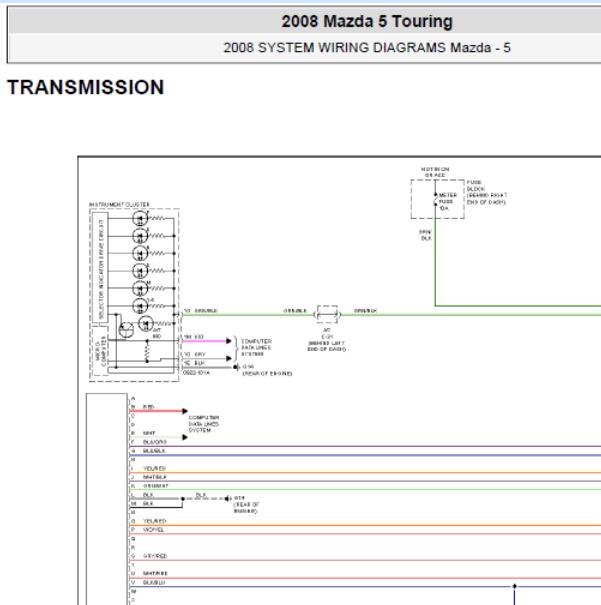Click '2008 SYSTEM WIRING DIAGRAMS Mazda - 5' subtitle
Image resolution: width=601 pixels, height=605 pixels.
coord(367,48)
